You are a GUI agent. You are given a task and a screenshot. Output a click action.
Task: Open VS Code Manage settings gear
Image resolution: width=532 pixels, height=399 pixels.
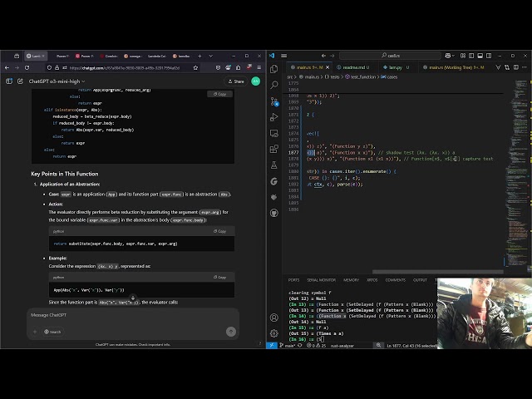[273, 333]
